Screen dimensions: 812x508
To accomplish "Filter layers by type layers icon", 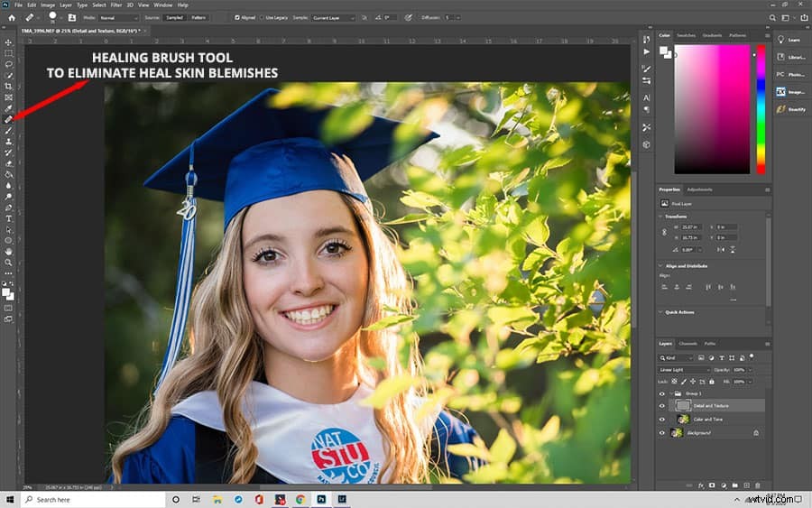I will (x=722, y=358).
